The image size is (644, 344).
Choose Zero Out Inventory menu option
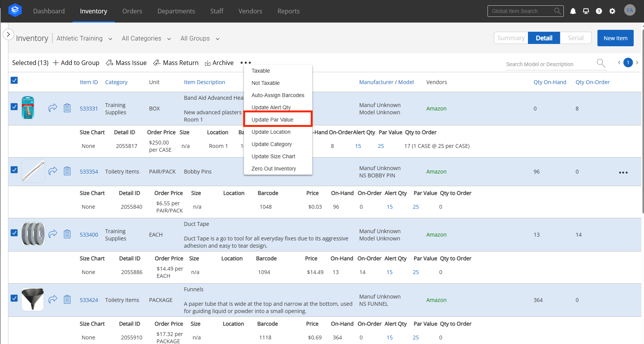tap(274, 169)
